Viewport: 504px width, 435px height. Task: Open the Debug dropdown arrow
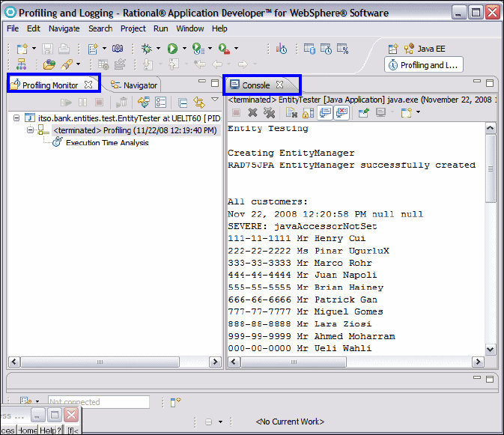pyautogui.click(x=158, y=49)
